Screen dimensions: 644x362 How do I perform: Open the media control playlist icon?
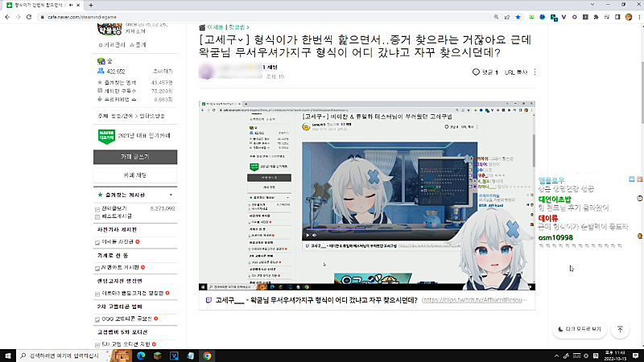click(607, 17)
